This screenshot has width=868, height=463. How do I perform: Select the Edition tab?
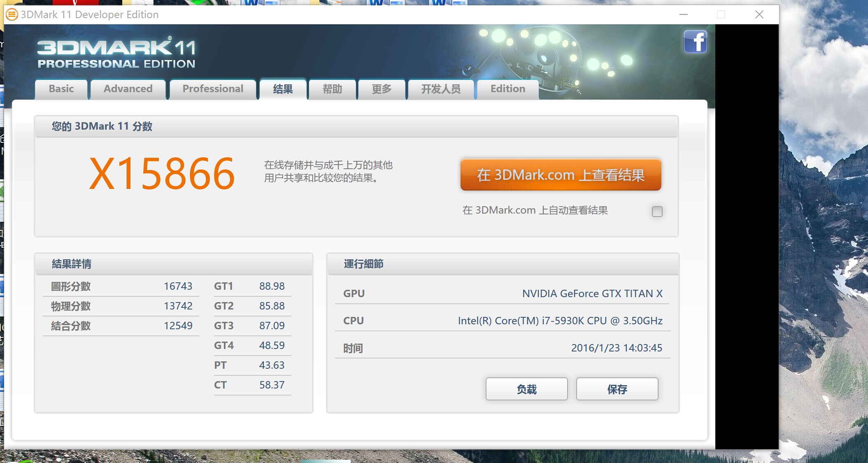tap(508, 89)
